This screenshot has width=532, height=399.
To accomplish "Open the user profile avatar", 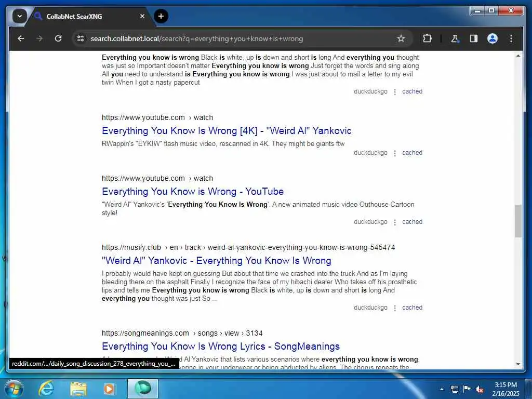I will coord(493,38).
